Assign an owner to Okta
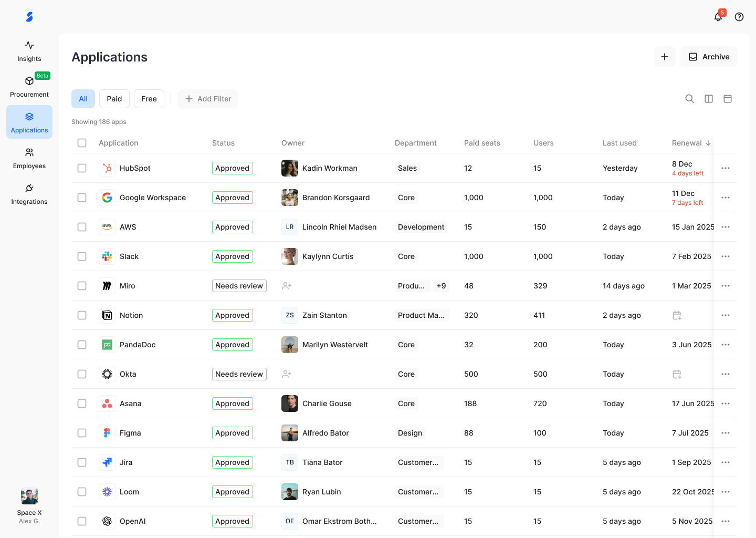This screenshot has height=538, width=756. point(287,374)
